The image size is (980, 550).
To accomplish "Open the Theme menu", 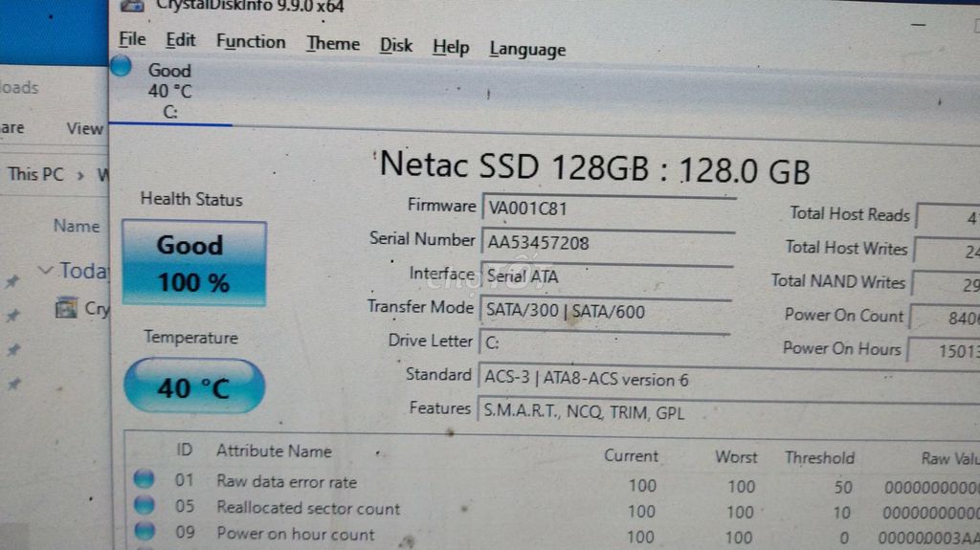I will pyautogui.click(x=332, y=44).
